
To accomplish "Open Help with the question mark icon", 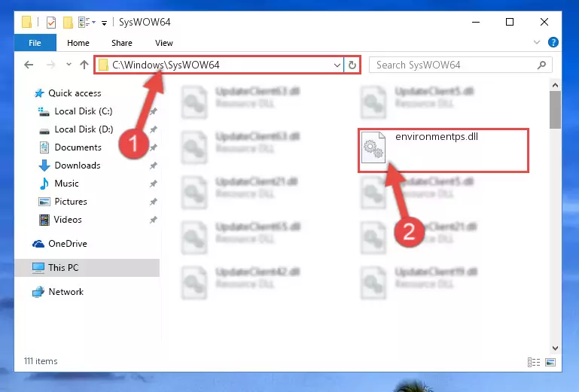I will click(x=553, y=42).
